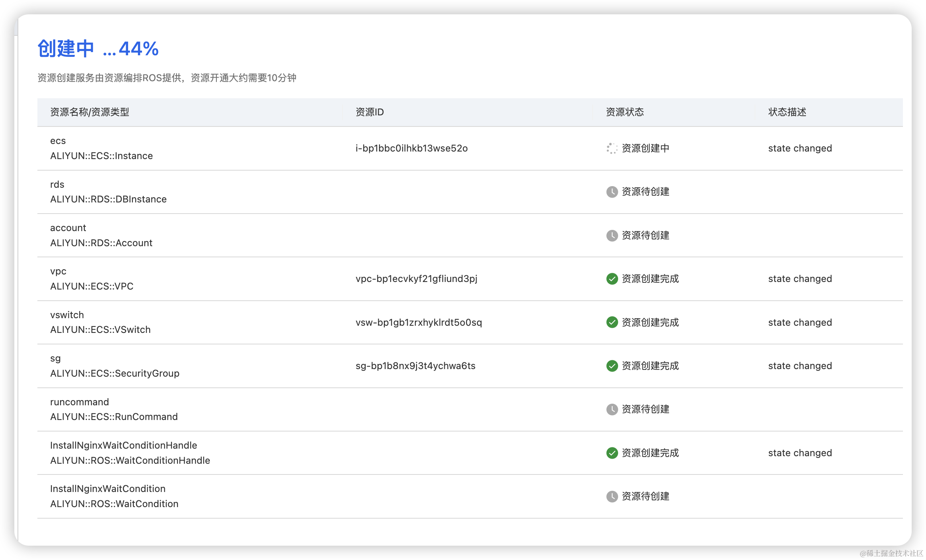Select the vswitch ID vsw-bp1gb1zrxhyklrdt5o0sq
The image size is (926, 560).
(419, 322)
